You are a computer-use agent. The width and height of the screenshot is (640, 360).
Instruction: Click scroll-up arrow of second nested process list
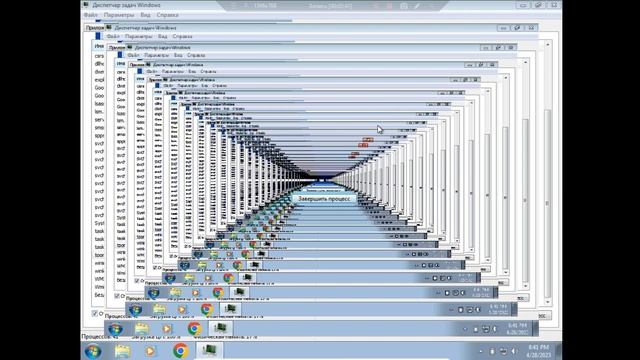526,62
